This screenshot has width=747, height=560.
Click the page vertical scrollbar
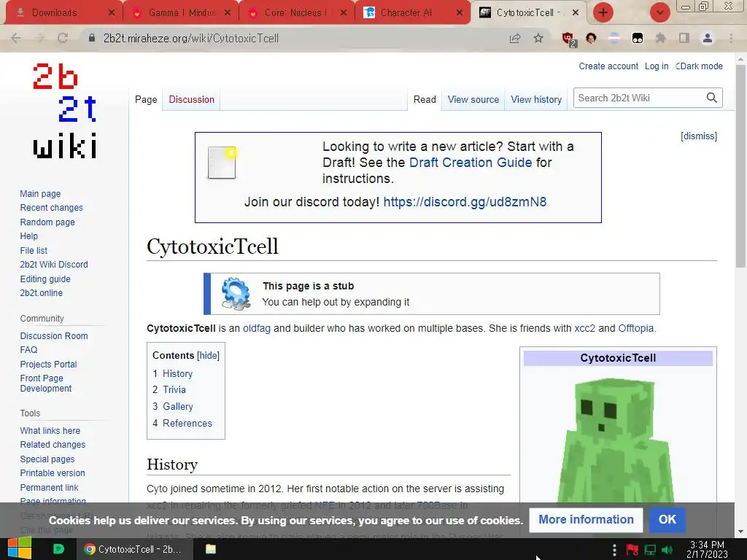(740, 166)
